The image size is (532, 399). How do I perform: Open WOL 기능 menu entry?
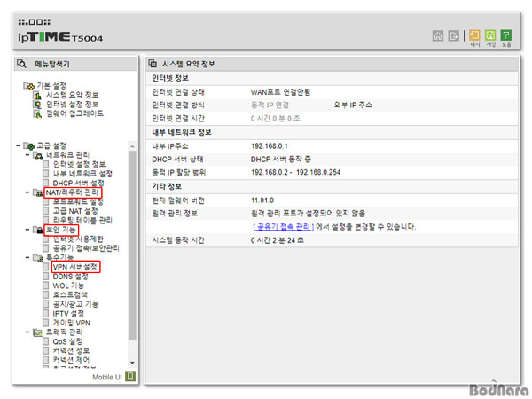click(x=67, y=286)
